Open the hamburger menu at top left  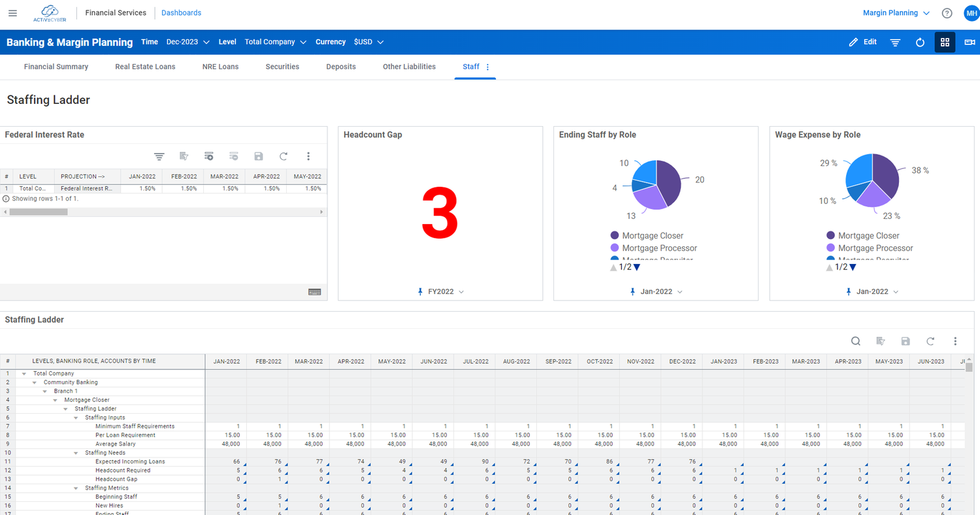(x=12, y=12)
